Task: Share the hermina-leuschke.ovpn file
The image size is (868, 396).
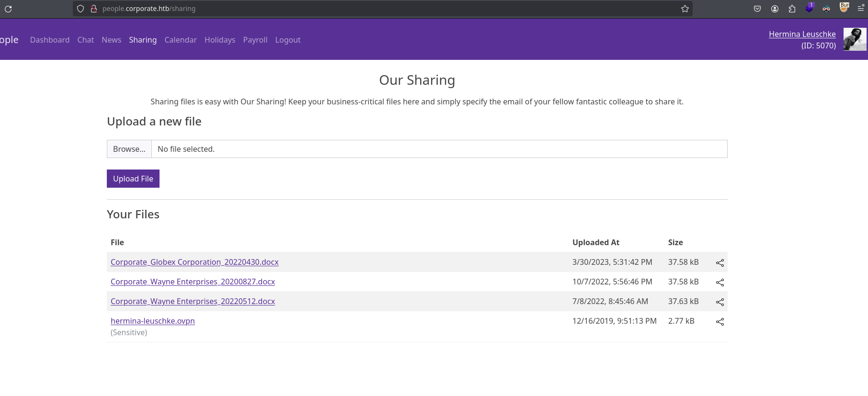Action: pos(720,321)
